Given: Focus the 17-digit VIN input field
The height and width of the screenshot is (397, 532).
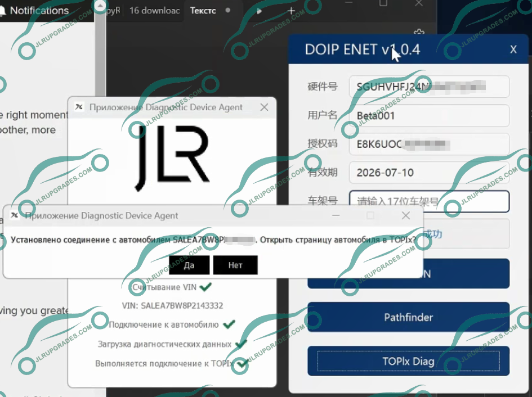Looking at the screenshot, I should click(x=429, y=201).
